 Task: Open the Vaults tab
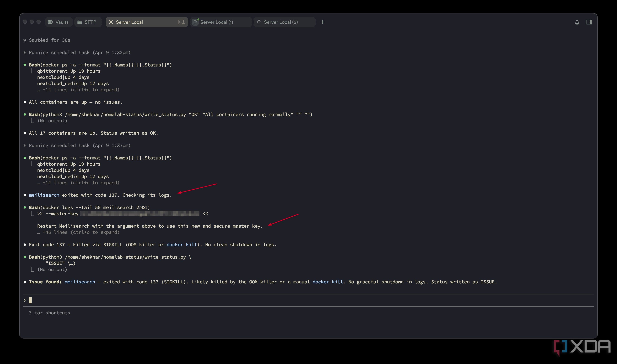pos(59,22)
